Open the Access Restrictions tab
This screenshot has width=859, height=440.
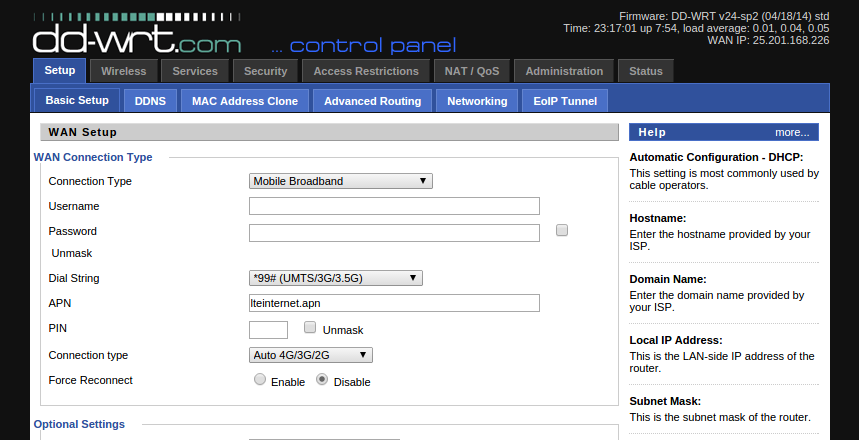(366, 71)
